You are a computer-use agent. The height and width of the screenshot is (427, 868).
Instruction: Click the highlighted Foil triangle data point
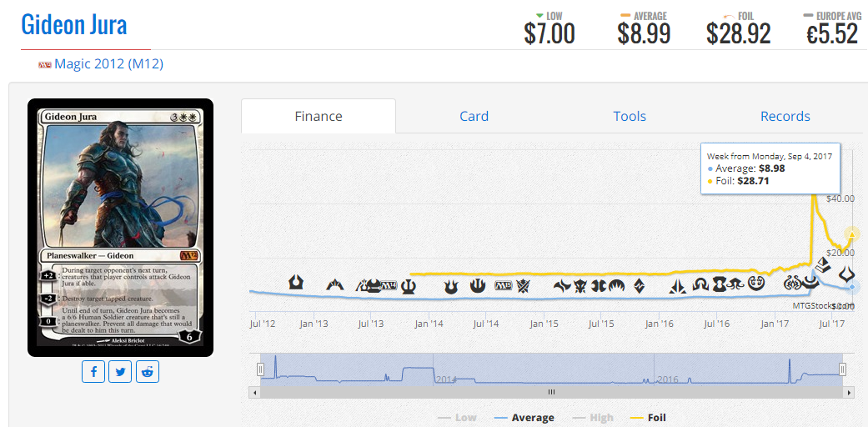click(852, 235)
